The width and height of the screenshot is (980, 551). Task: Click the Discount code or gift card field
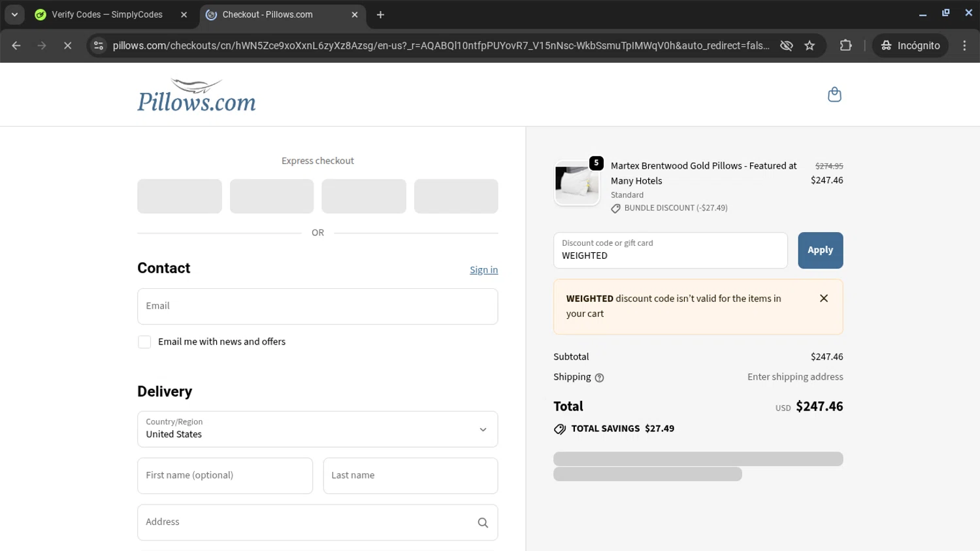click(x=670, y=250)
